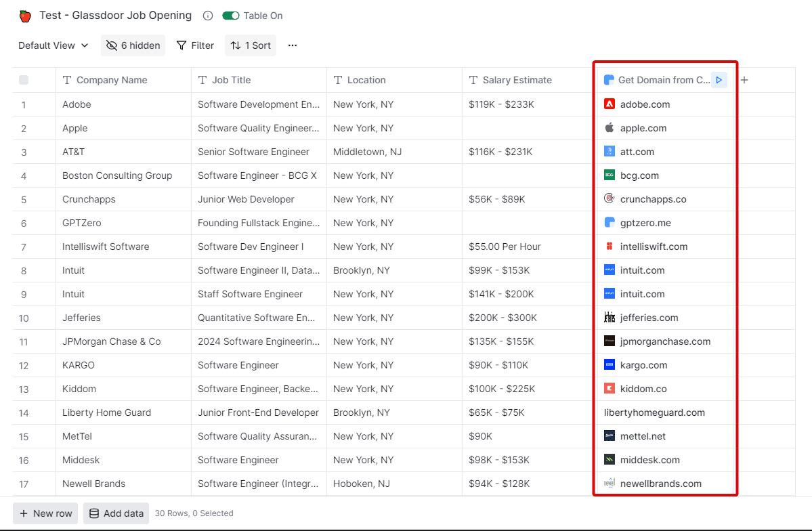
Task: Run the Get Domain column play button
Action: [719, 80]
